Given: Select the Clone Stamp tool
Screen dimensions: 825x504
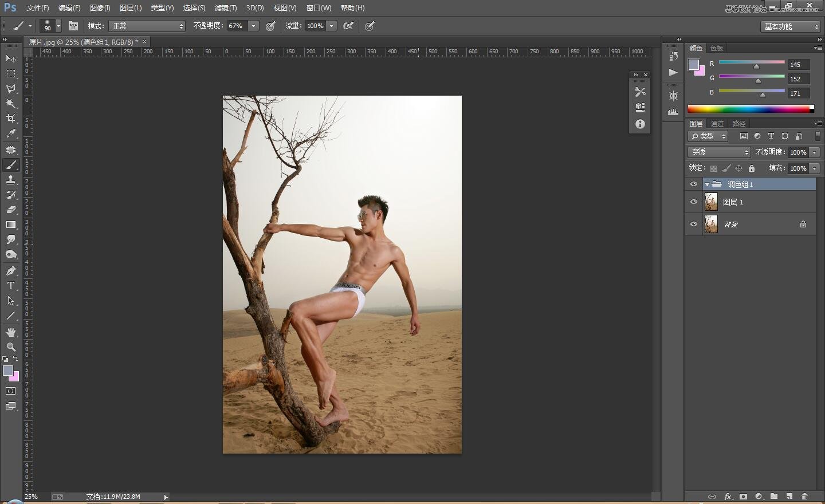Looking at the screenshot, I should coord(11,180).
